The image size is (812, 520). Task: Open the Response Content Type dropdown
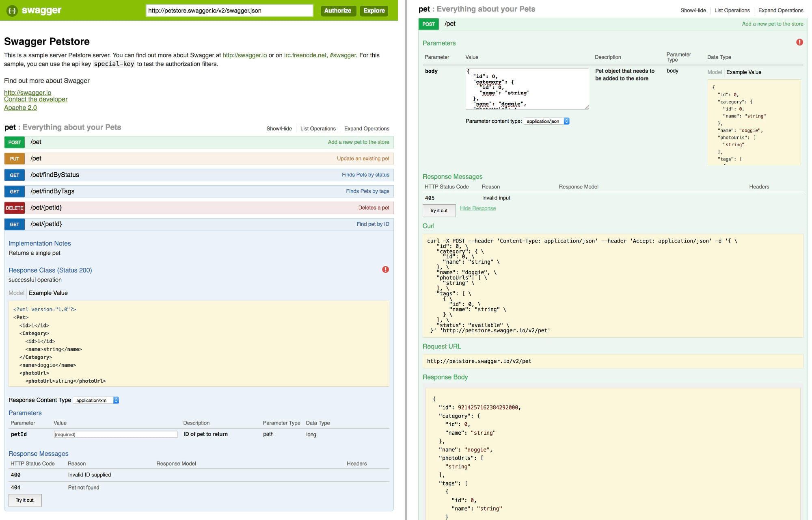point(96,401)
